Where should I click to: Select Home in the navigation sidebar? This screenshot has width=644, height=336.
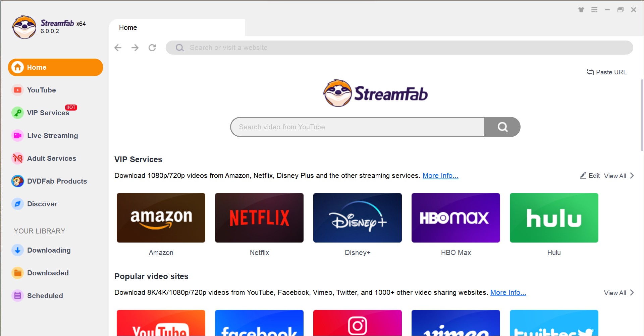(37, 67)
